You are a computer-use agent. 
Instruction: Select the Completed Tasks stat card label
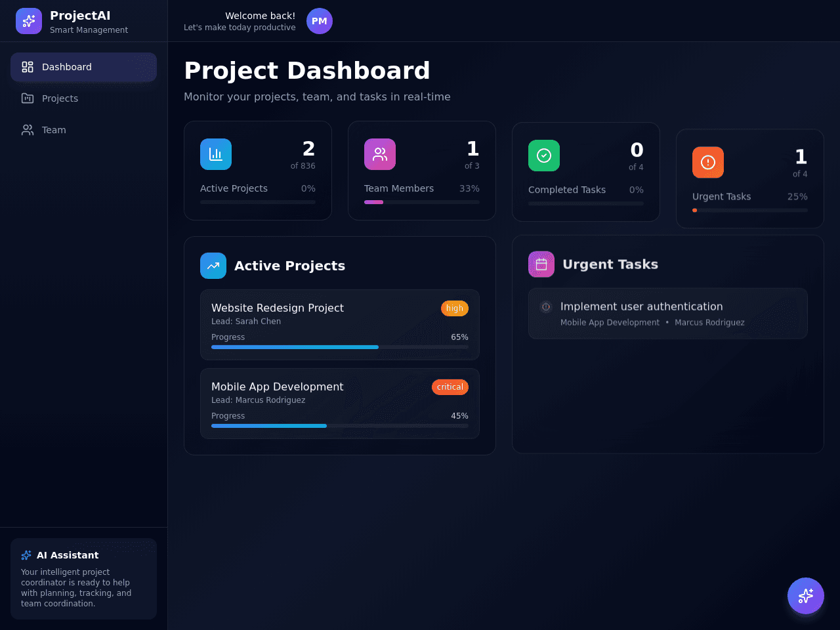[x=567, y=190]
